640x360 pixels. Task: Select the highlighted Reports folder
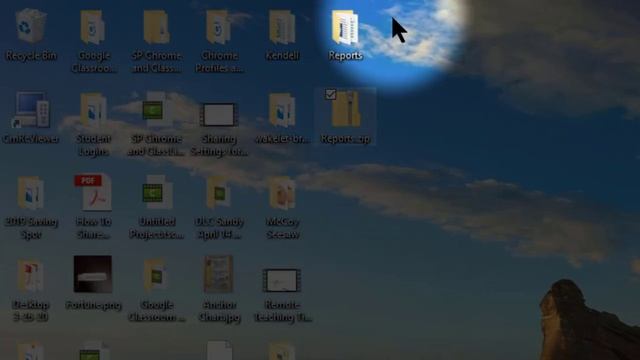(x=345, y=28)
